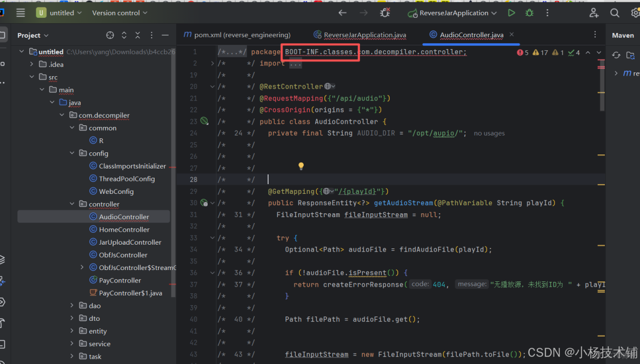Hide the Project tool window via minus icon
640x364 pixels.
pos(165,35)
